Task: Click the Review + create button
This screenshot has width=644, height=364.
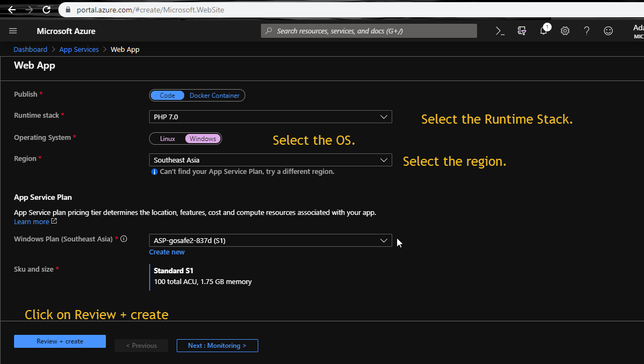Action: pyautogui.click(x=60, y=341)
